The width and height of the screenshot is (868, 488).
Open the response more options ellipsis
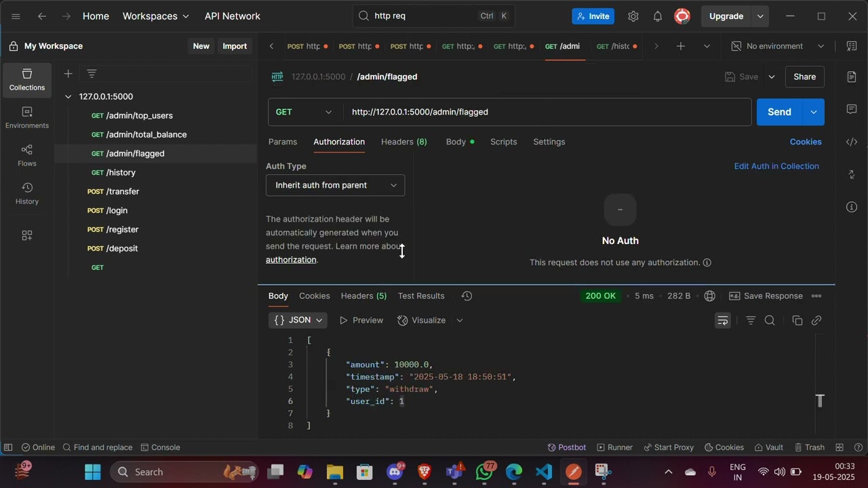816,296
